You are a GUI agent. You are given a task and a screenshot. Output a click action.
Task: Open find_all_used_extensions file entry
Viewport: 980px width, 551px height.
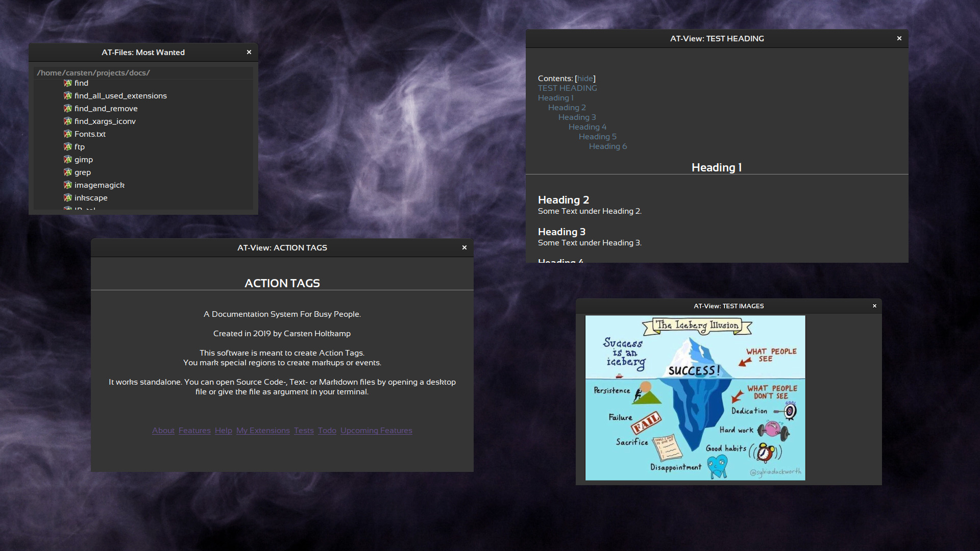[120, 96]
